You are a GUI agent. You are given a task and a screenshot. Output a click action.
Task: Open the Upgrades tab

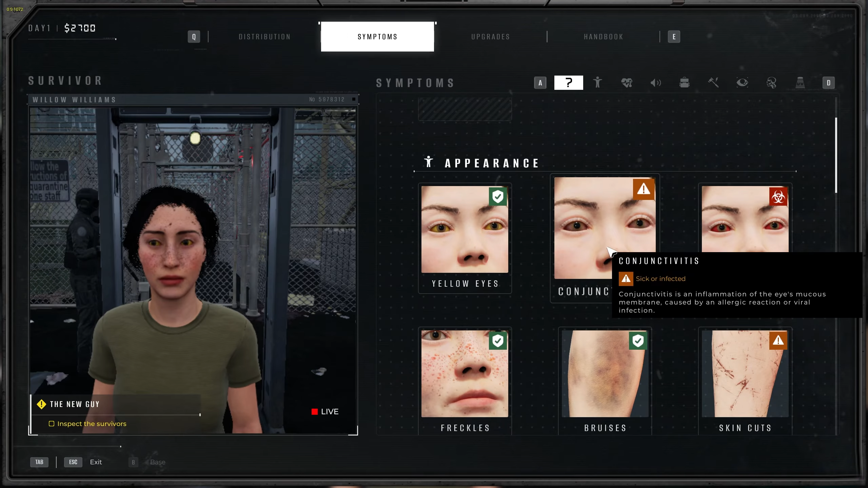pos(491,37)
